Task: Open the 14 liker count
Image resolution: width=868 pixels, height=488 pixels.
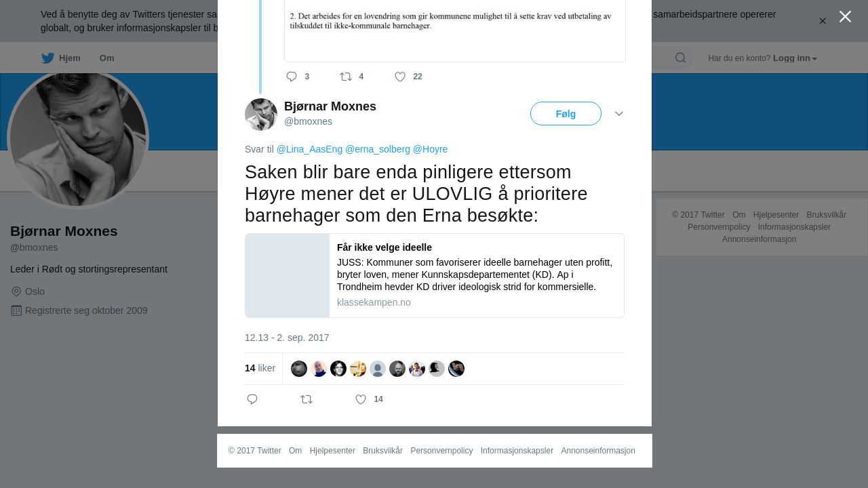Action: coord(260,368)
